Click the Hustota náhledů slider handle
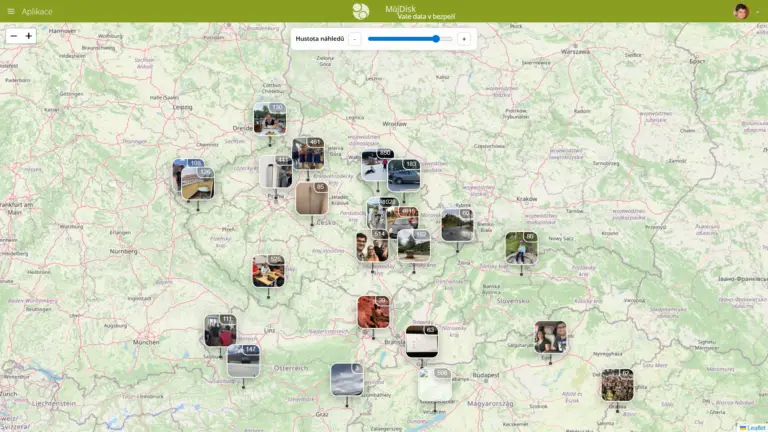Image resolution: width=768 pixels, height=432 pixels. pos(436,39)
